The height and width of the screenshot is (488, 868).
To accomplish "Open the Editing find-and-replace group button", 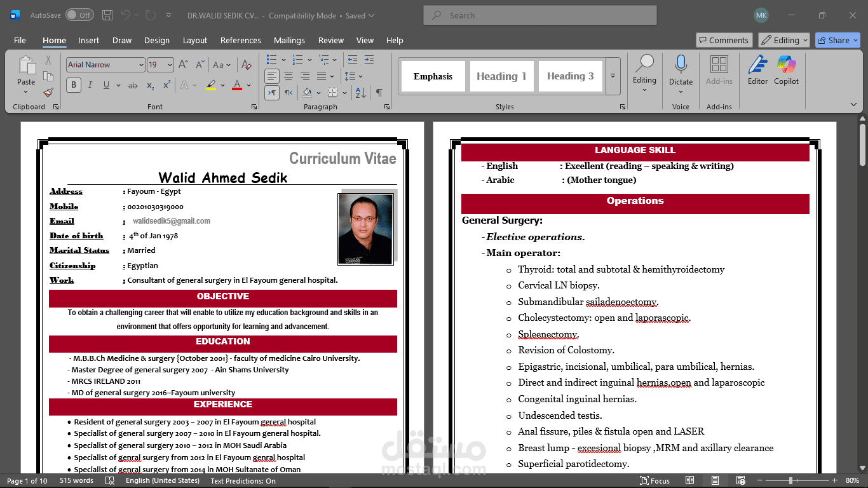I will point(644,72).
